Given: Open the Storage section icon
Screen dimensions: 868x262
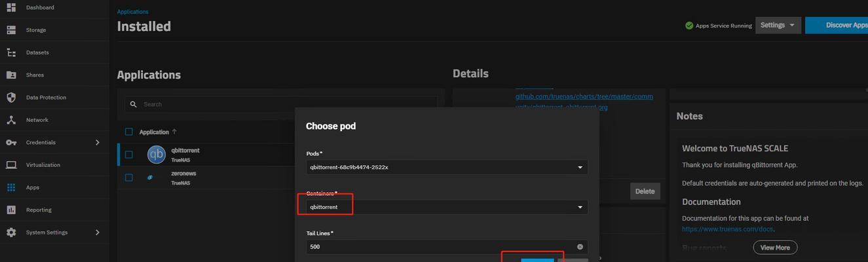Looking at the screenshot, I should pyautogui.click(x=11, y=30).
